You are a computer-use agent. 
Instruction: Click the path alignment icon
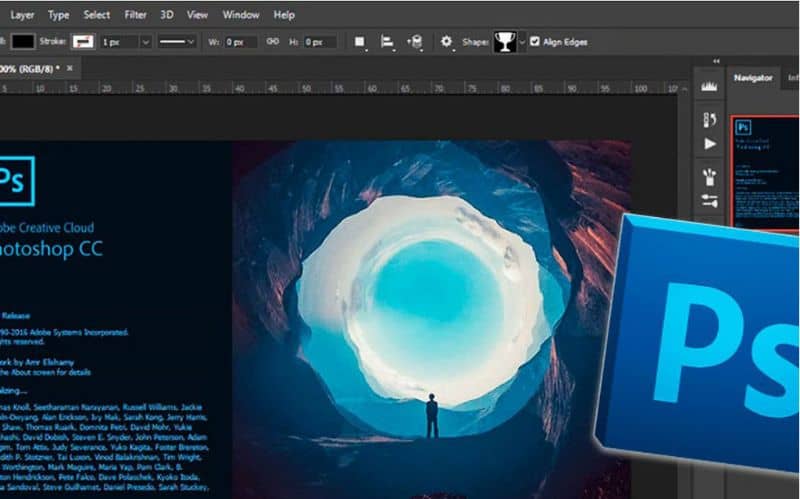[x=386, y=42]
